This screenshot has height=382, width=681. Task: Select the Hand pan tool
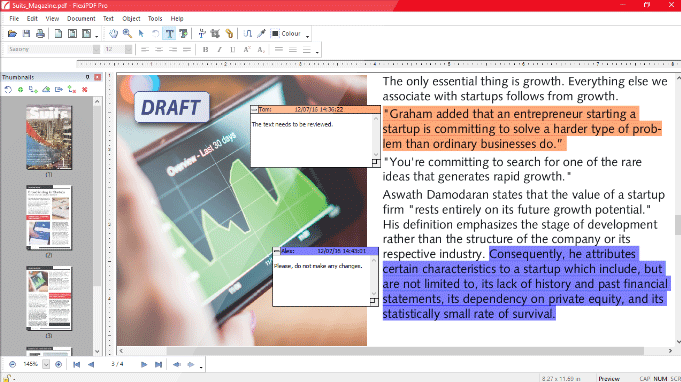(113, 33)
